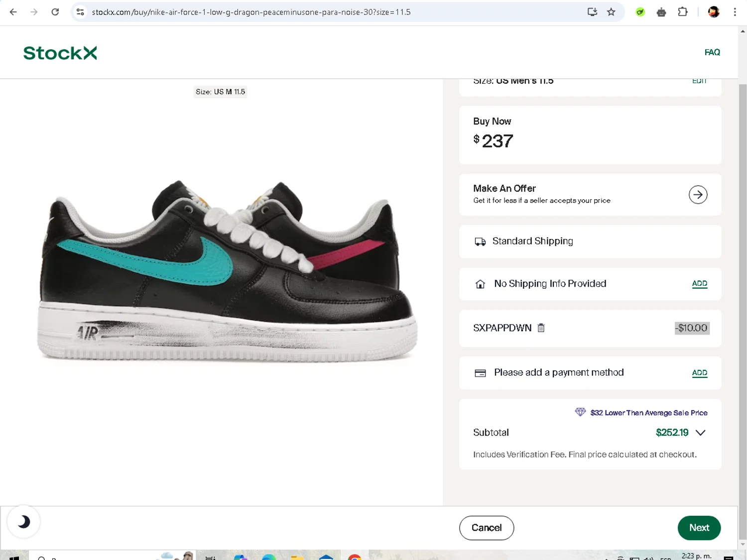Click the SXPAPPDWN discount code text
The image size is (747, 560).
tap(502, 328)
